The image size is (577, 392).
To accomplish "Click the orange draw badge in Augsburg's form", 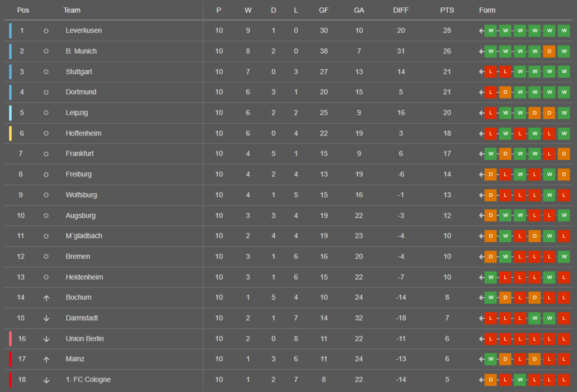I will coord(490,216).
